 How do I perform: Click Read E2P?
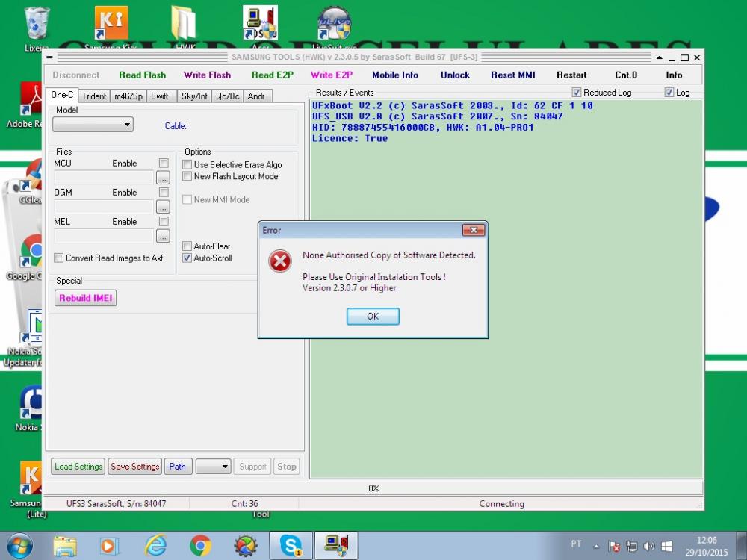pos(273,75)
